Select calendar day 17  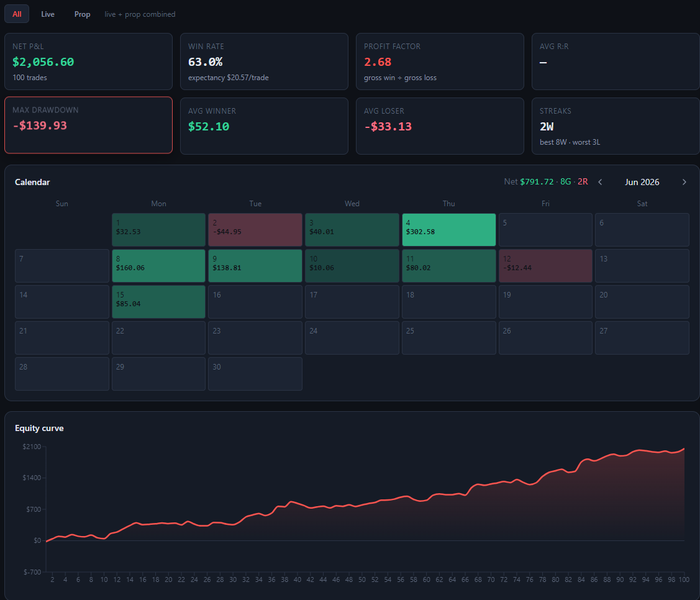[352, 302]
